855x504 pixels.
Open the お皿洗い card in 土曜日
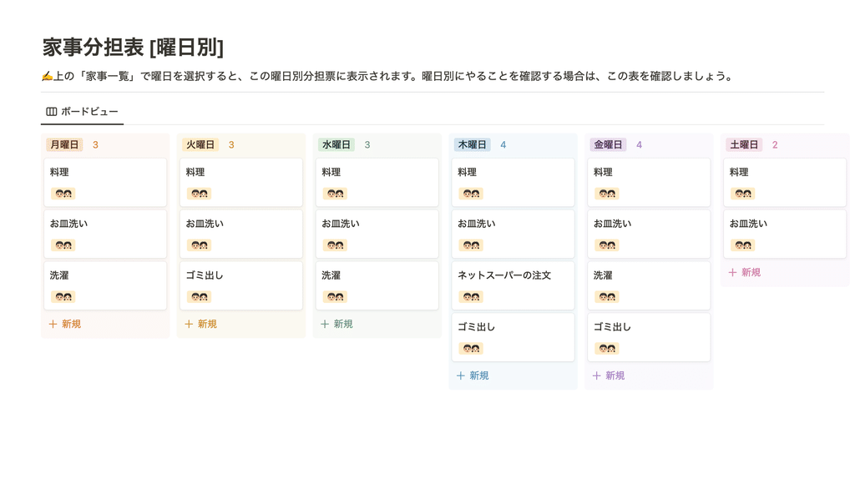tap(785, 234)
